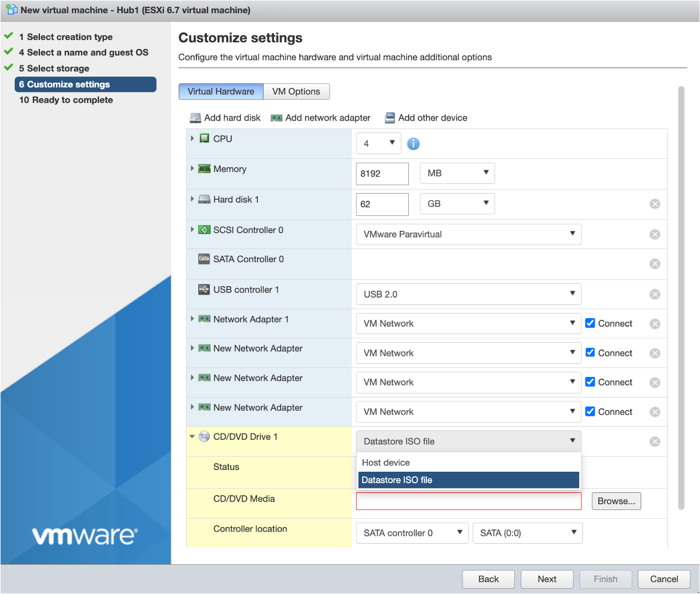
Task: Remove SATA Controller 0 with X icon
Action: pyautogui.click(x=655, y=264)
